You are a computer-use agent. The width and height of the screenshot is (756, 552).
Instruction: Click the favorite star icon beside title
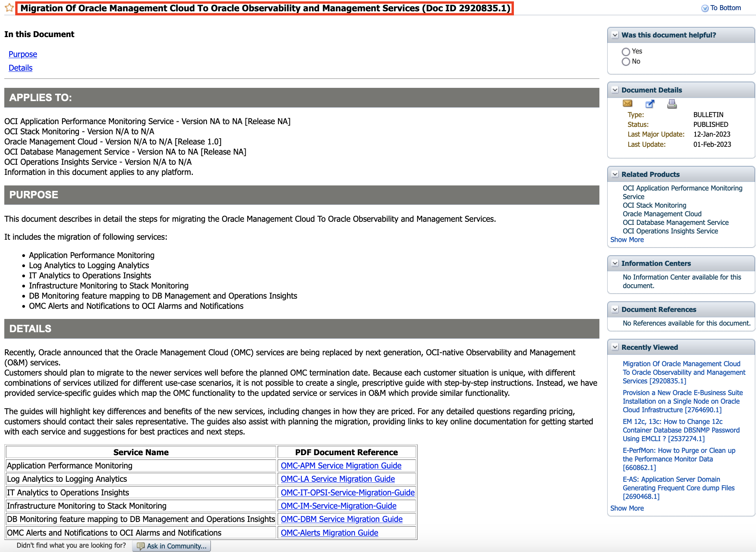point(9,8)
